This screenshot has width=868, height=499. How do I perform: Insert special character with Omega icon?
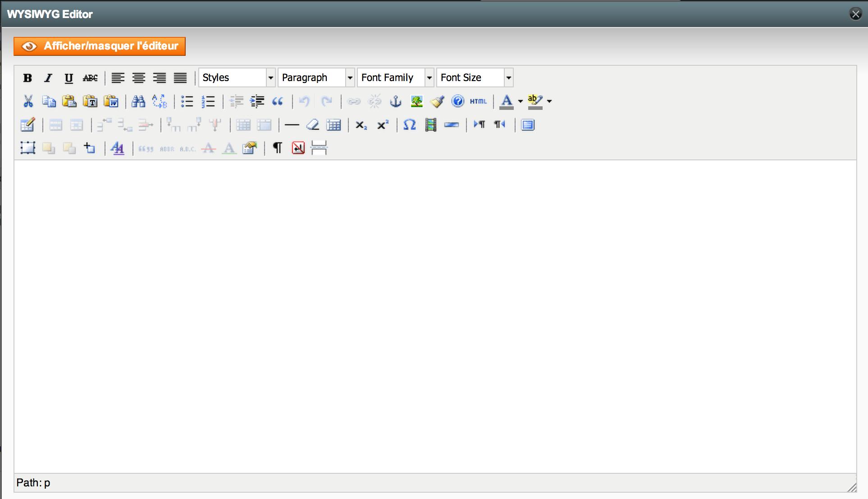(x=409, y=125)
